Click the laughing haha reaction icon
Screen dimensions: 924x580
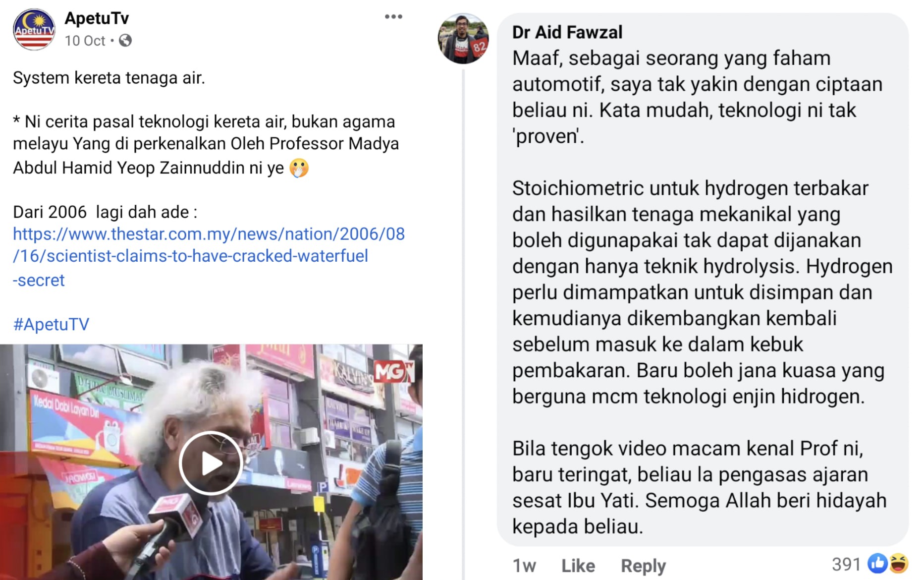898,564
